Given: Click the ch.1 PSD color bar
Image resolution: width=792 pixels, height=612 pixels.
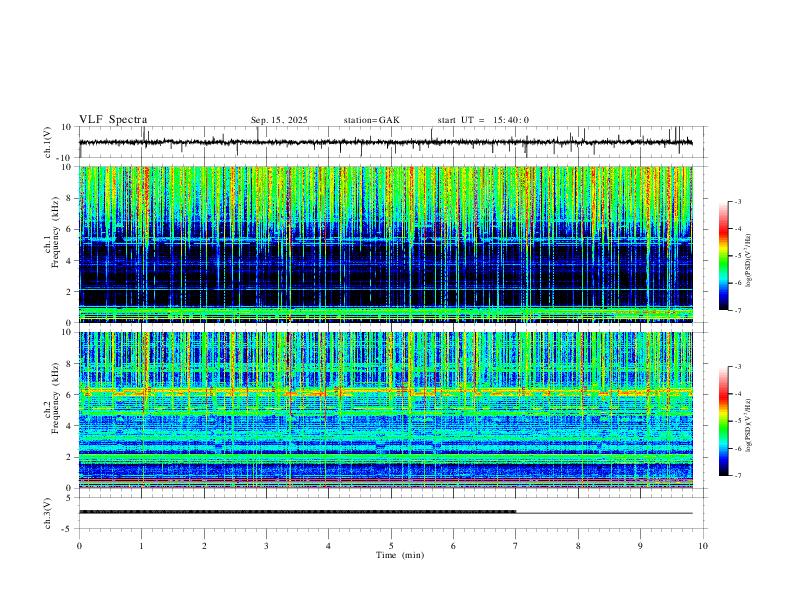Looking at the screenshot, I should click(723, 256).
